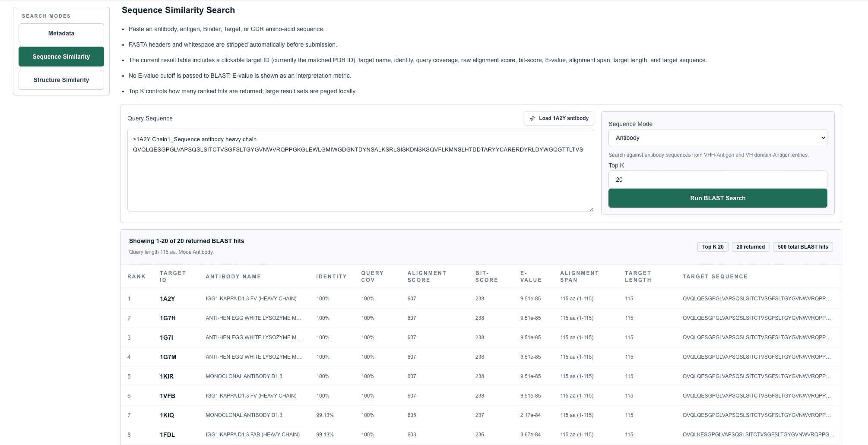This screenshot has width=868, height=445.
Task: Open target ID 1VFB
Action: [x=168, y=396]
